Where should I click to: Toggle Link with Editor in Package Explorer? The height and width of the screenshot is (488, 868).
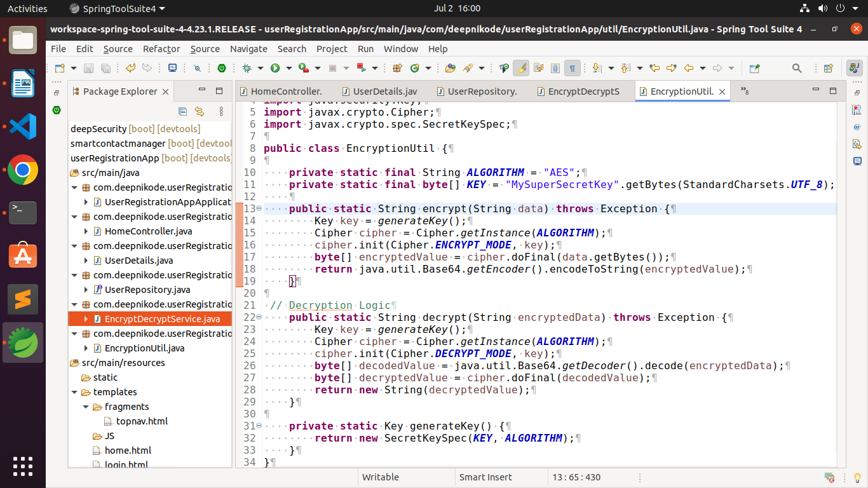coord(199,112)
